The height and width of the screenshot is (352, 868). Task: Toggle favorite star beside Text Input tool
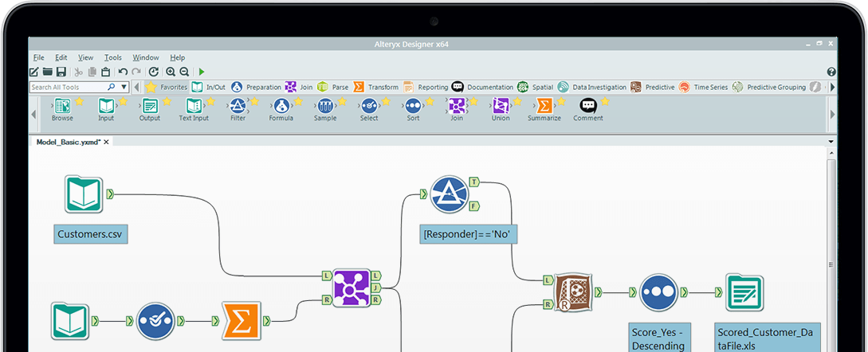point(210,101)
